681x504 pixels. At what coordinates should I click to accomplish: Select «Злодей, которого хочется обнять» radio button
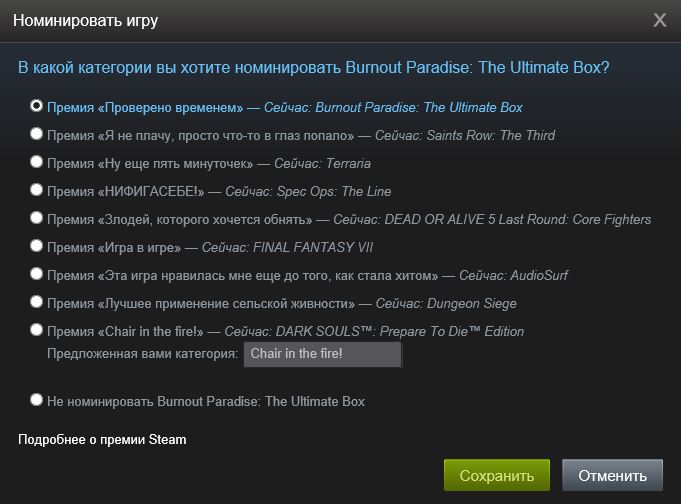[37, 217]
